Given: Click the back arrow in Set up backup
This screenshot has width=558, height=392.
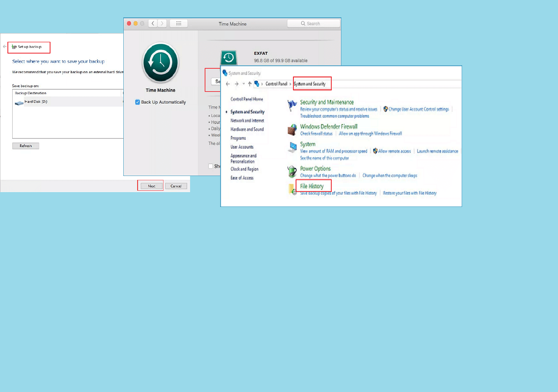Looking at the screenshot, I should (5, 46).
